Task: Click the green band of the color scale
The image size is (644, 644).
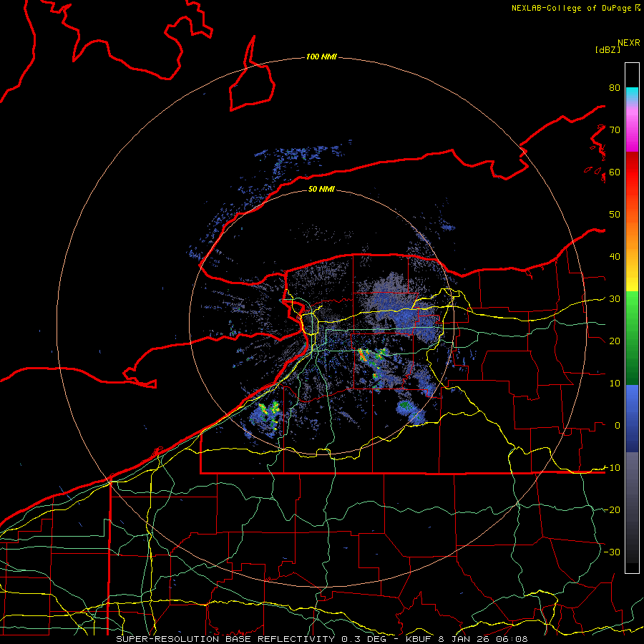Action: (632, 338)
